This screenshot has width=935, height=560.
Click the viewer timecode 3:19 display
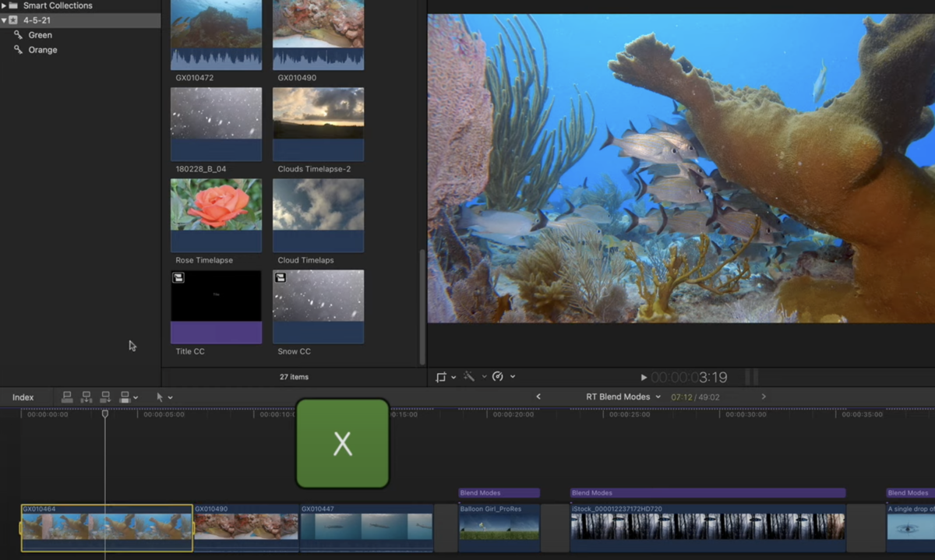pos(690,378)
